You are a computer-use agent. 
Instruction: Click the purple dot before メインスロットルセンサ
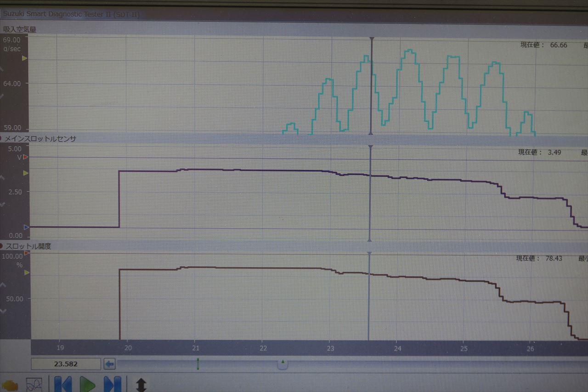[x=1, y=138]
